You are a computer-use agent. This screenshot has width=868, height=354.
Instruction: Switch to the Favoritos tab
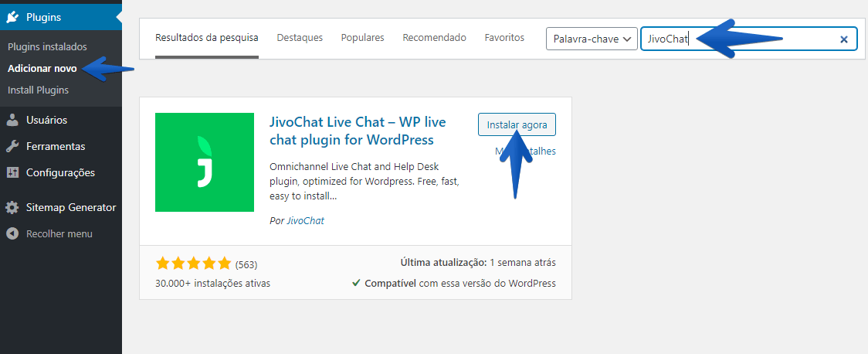point(504,38)
